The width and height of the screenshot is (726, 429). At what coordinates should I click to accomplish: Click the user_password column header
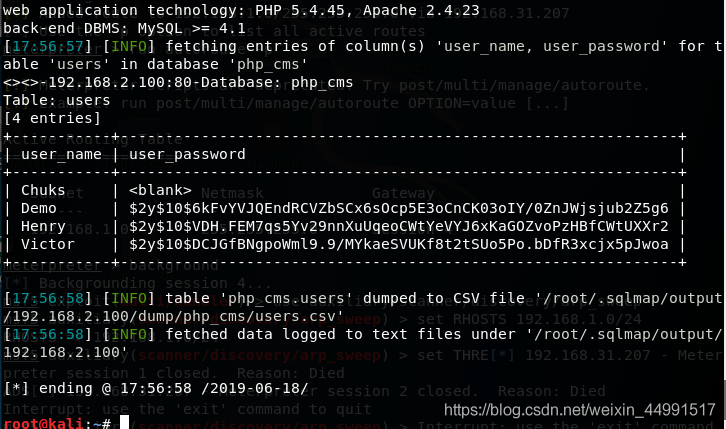coord(187,154)
